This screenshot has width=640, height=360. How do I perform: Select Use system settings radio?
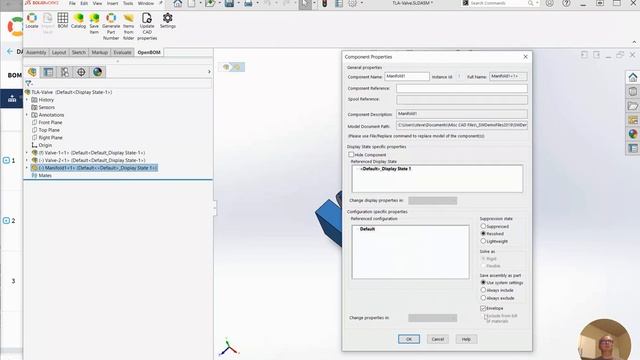tap(483, 282)
